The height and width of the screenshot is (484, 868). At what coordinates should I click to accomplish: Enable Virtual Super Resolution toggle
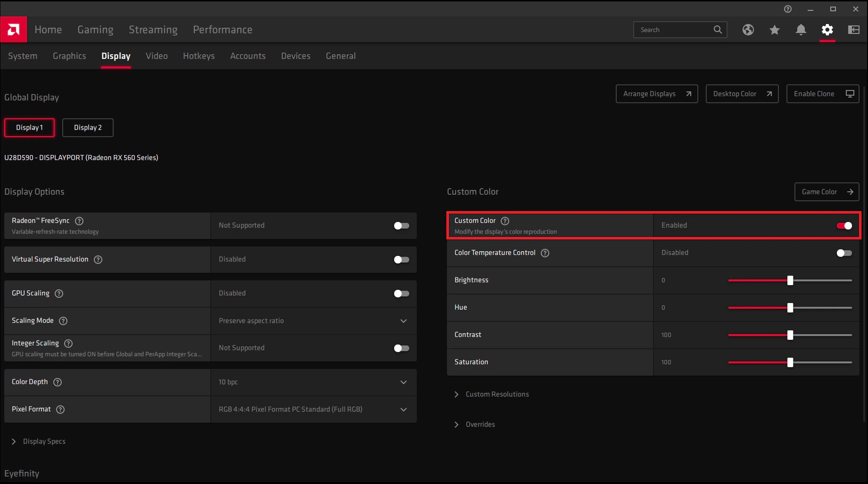tap(401, 260)
